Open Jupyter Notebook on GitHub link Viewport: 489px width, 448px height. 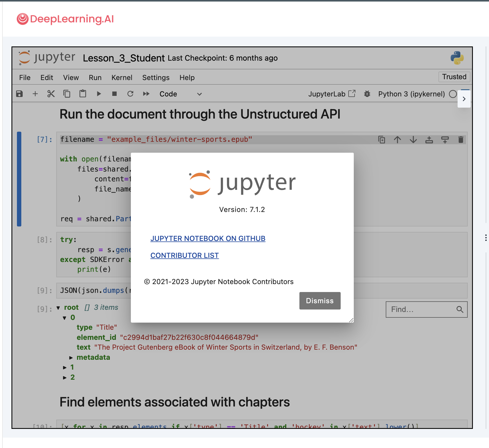pyautogui.click(x=208, y=238)
